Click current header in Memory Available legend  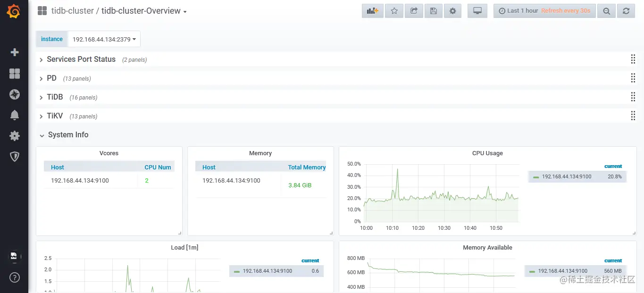click(x=613, y=260)
